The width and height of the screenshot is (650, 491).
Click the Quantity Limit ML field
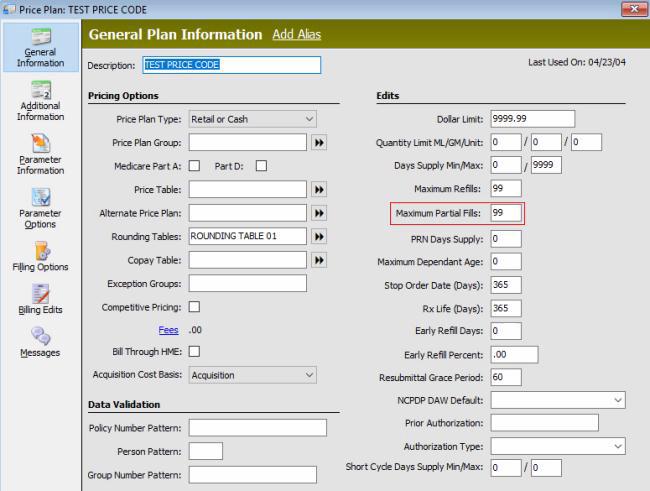506,142
